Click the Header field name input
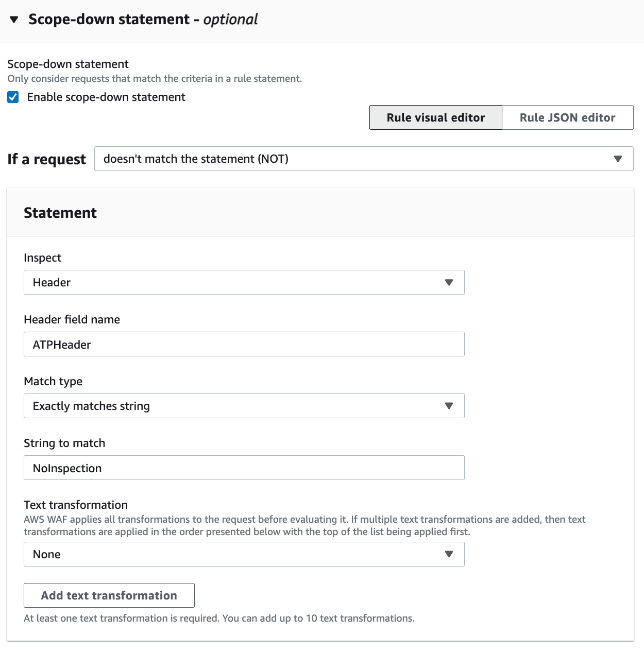The height and width of the screenshot is (652, 644). [x=244, y=344]
